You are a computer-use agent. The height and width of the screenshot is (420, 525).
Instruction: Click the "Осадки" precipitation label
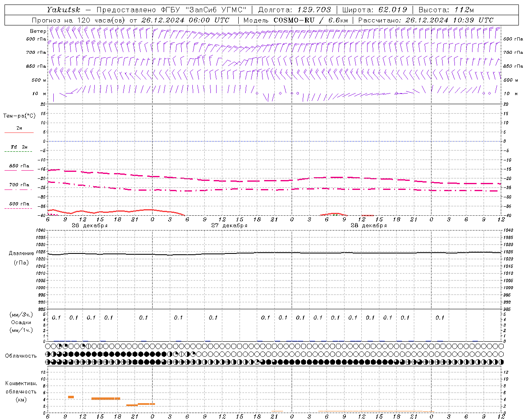pyautogui.click(x=21, y=322)
